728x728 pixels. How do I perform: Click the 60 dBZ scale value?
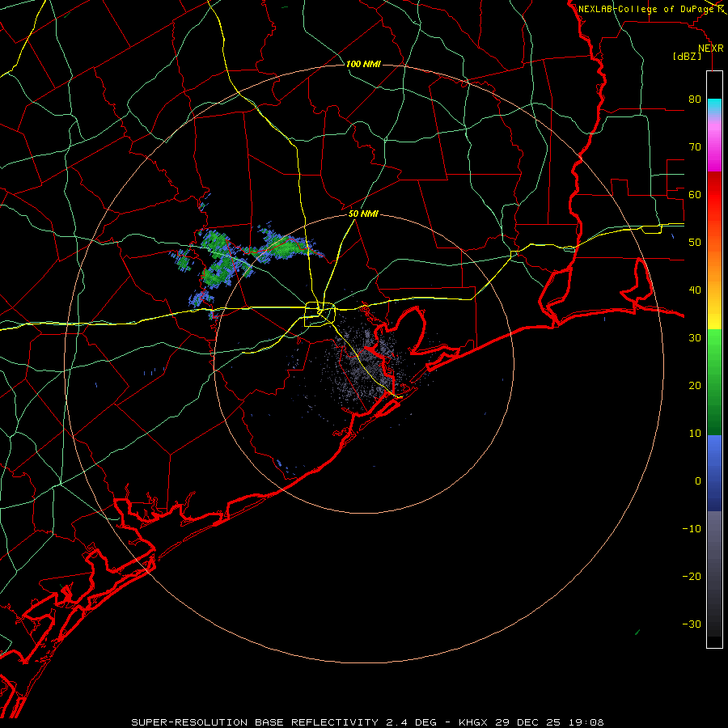coord(695,194)
